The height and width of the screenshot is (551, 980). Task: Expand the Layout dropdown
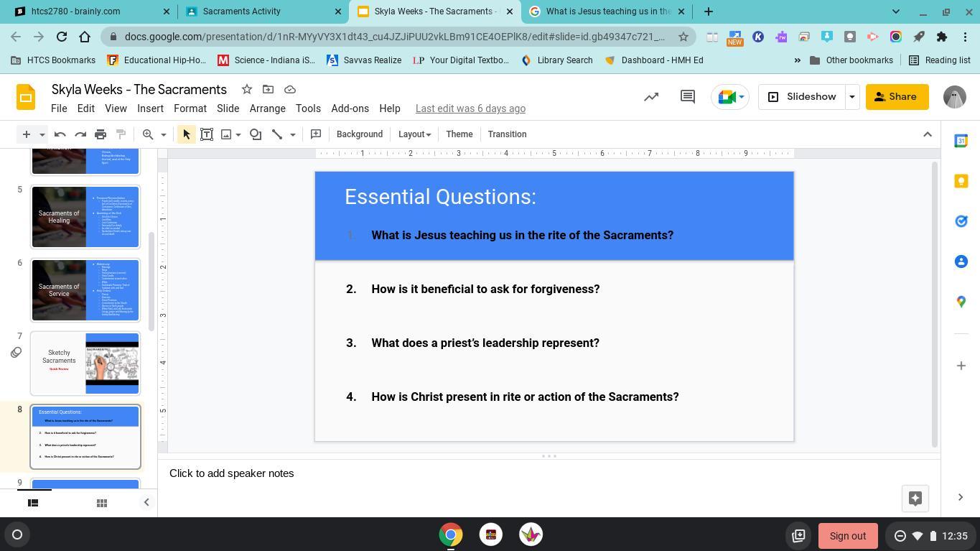tap(414, 134)
